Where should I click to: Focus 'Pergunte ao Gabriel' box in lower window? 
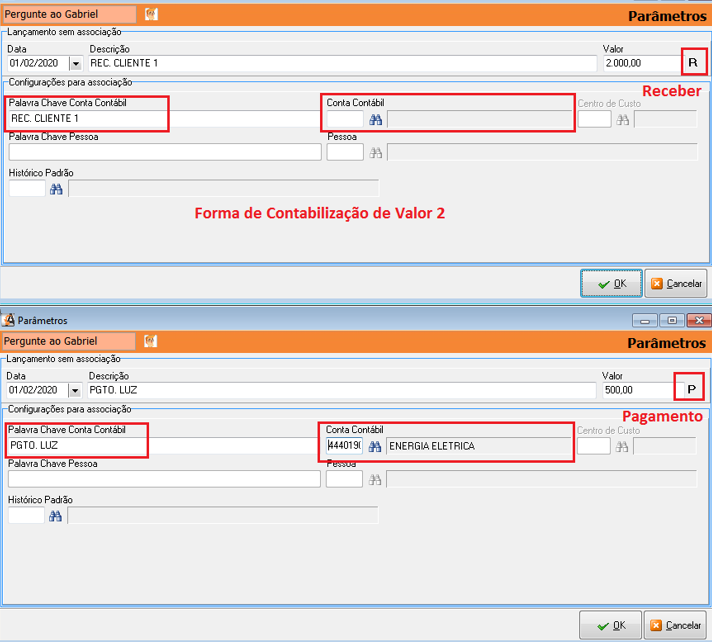pyautogui.click(x=69, y=341)
